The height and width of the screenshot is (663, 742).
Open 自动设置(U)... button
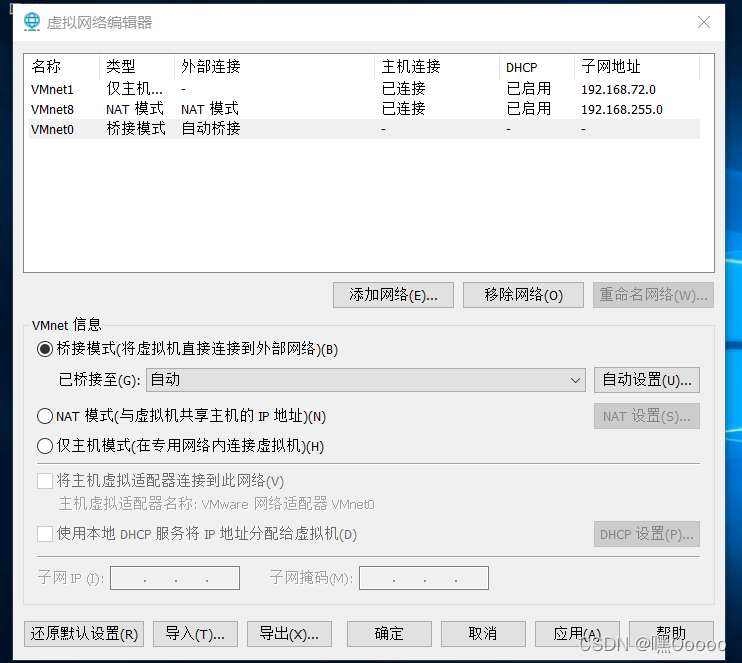tap(647, 380)
